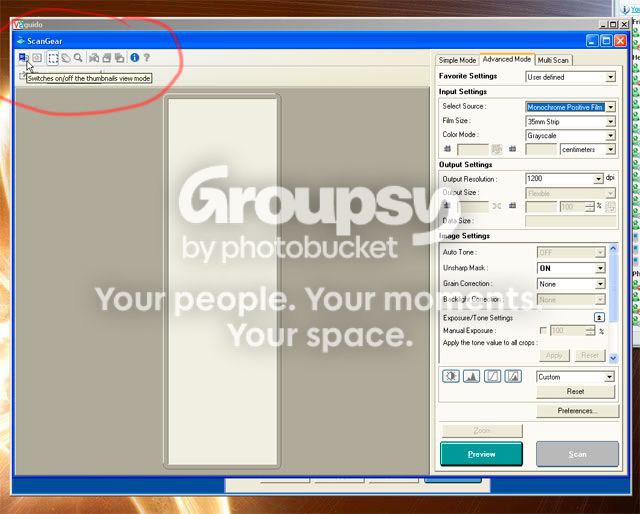This screenshot has width=640, height=514.
Task: Open the Multi Scan tab
Action: tap(553, 60)
